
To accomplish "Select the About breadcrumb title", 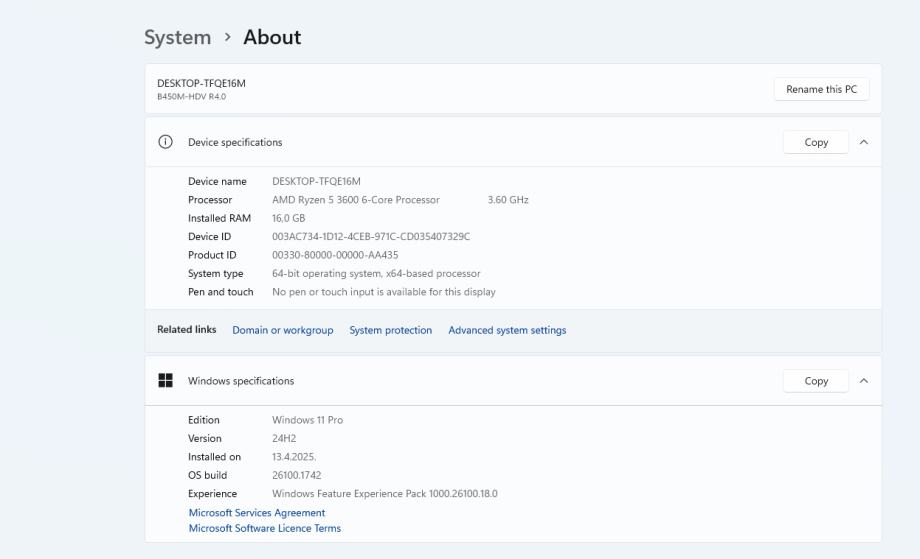I will point(272,37).
